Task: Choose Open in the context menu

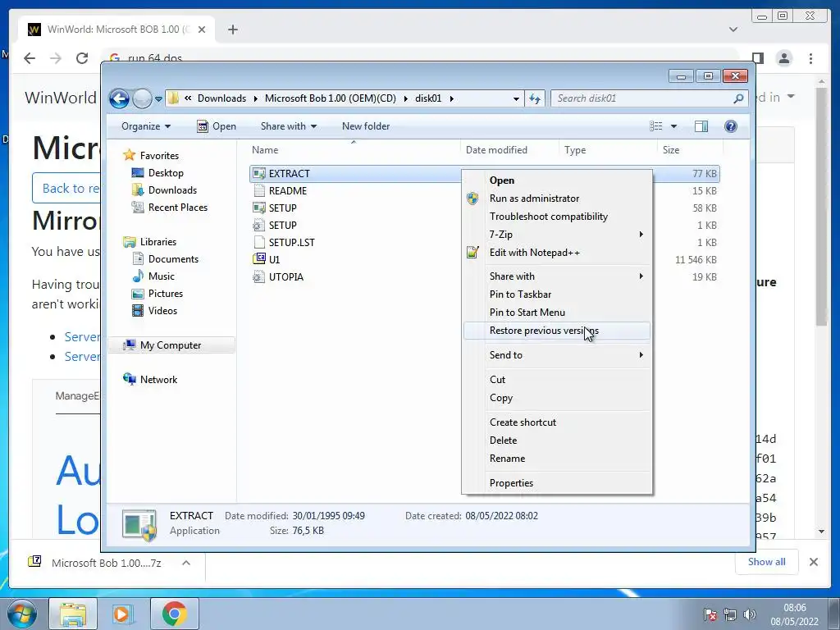Action: click(x=557, y=180)
